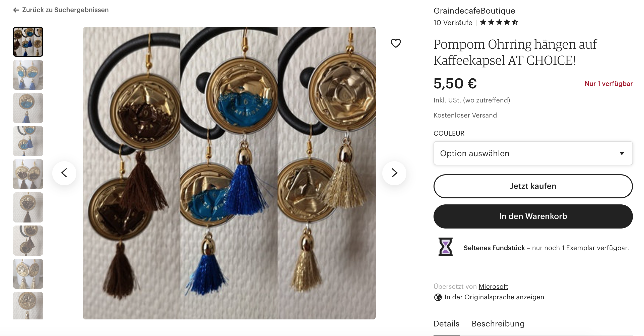This screenshot has width=644, height=336.
Task: Switch to the Beschreibung tab
Action: (498, 324)
